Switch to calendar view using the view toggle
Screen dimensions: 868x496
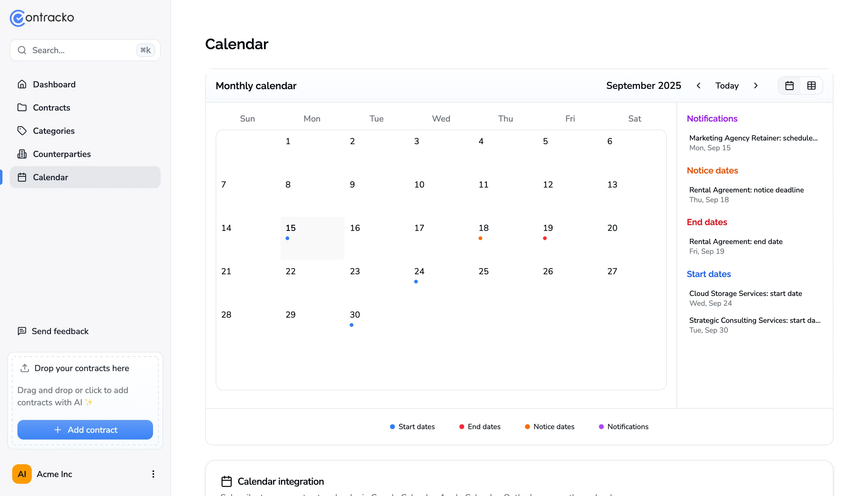789,86
